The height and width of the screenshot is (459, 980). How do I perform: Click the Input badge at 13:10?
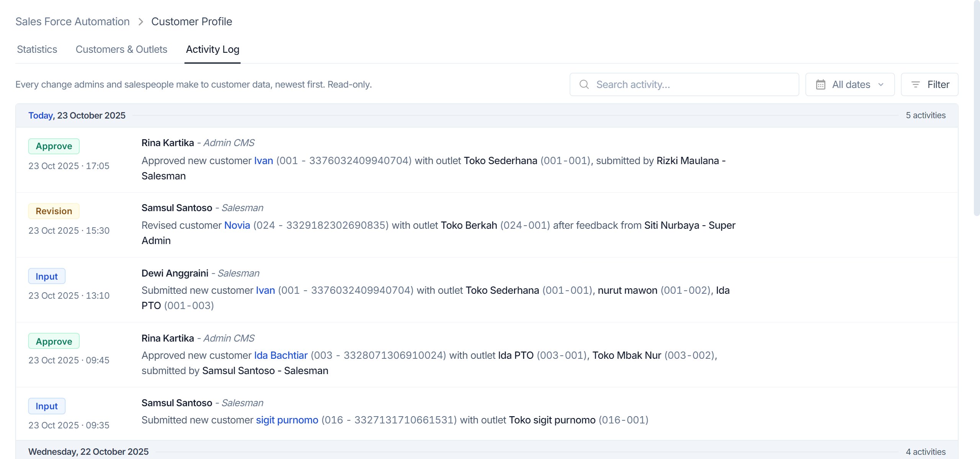pyautogui.click(x=47, y=276)
